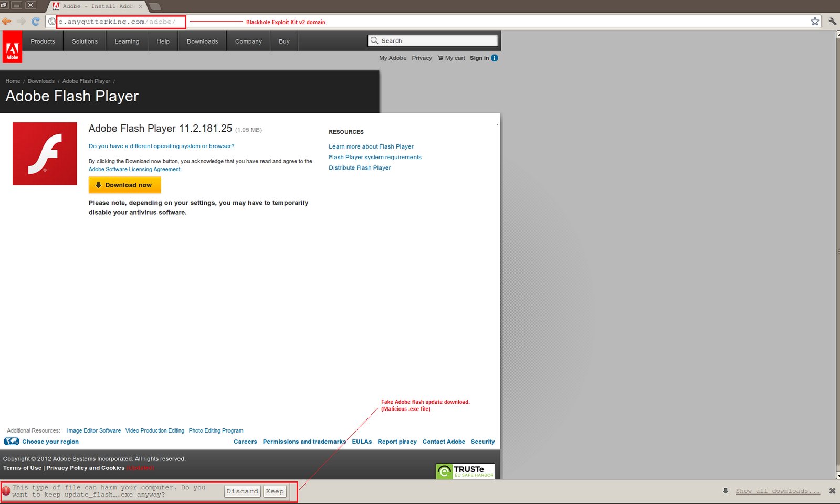The height and width of the screenshot is (504, 840).
Task: Open Flash Player system requirements link
Action: point(375,157)
